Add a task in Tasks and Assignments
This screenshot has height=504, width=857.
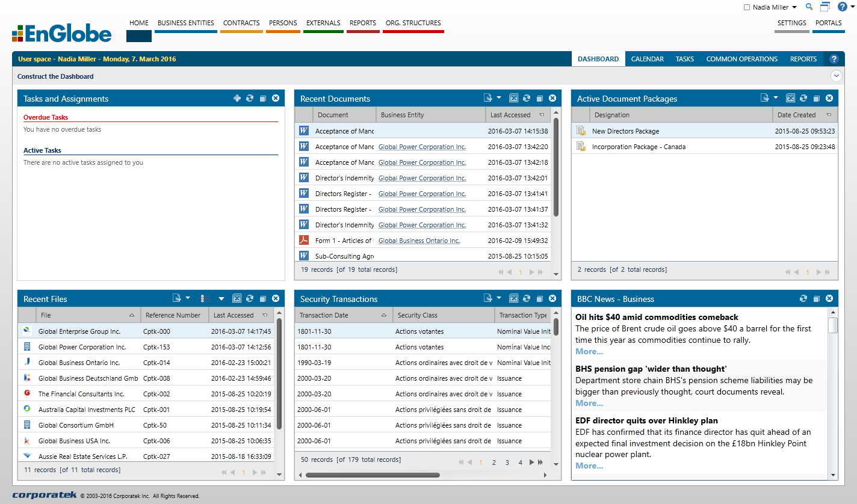tap(237, 99)
